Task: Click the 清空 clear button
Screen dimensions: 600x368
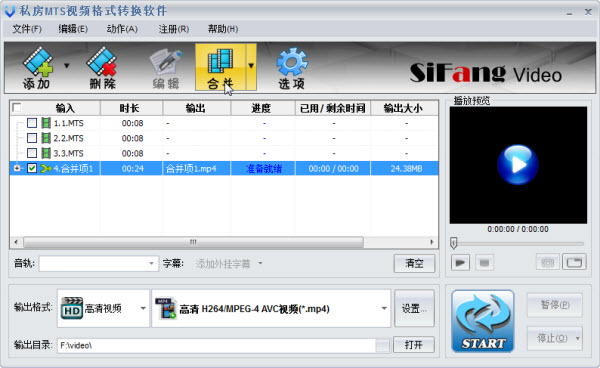Action: [x=414, y=263]
